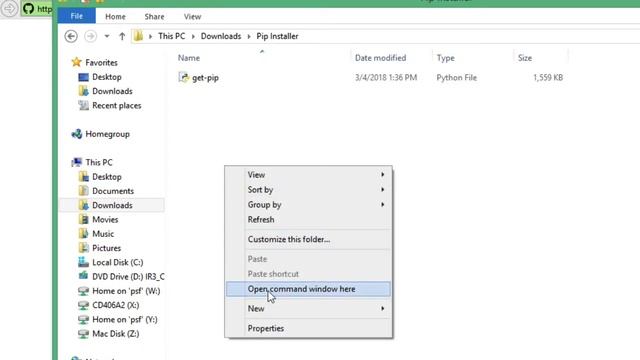
Task: Click the Music folder icon
Action: pyautogui.click(x=83, y=233)
